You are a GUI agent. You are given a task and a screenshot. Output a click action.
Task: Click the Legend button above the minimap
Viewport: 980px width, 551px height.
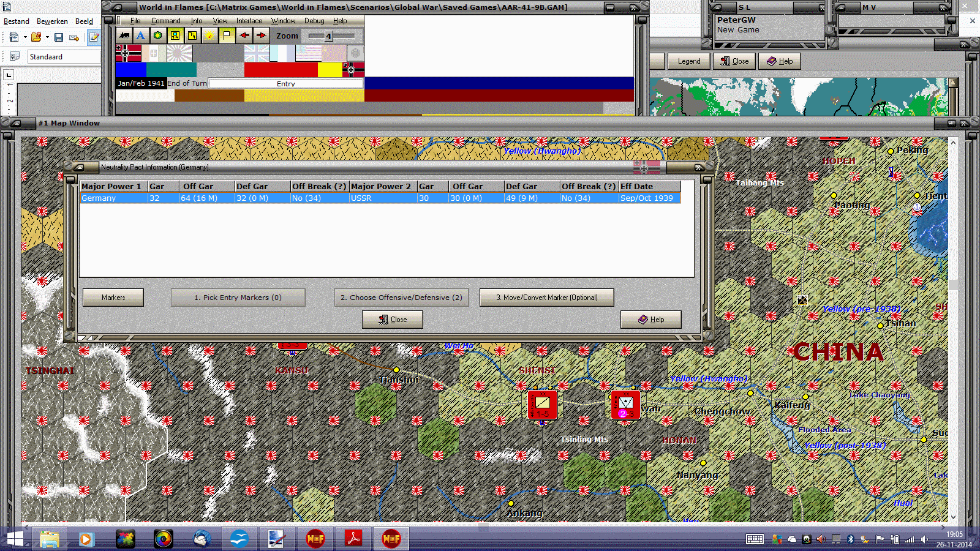[689, 61]
